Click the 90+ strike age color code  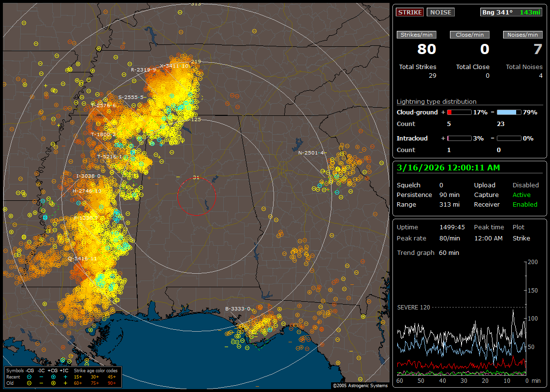[x=112, y=382]
